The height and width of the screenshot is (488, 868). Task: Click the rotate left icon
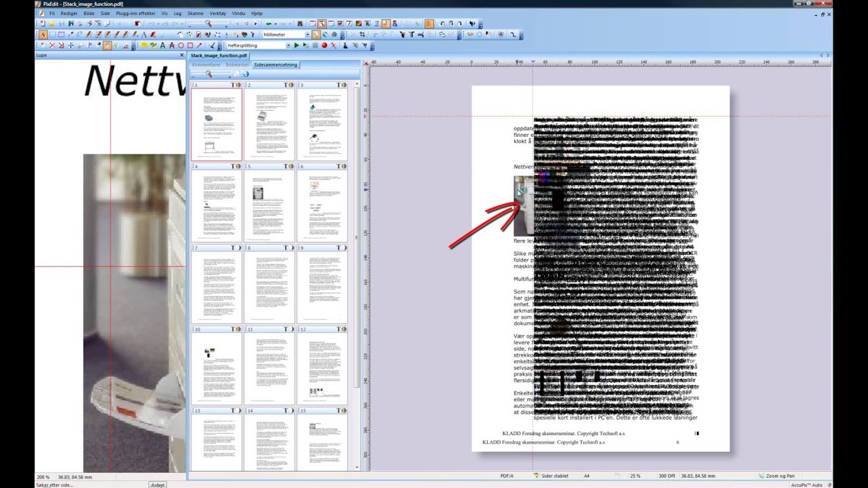[442, 23]
